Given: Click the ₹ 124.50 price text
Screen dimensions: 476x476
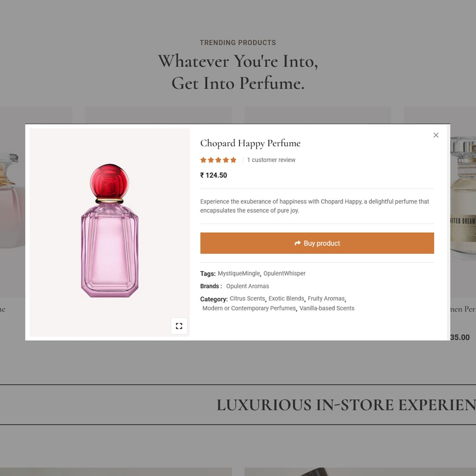Looking at the screenshot, I should click(x=214, y=176).
